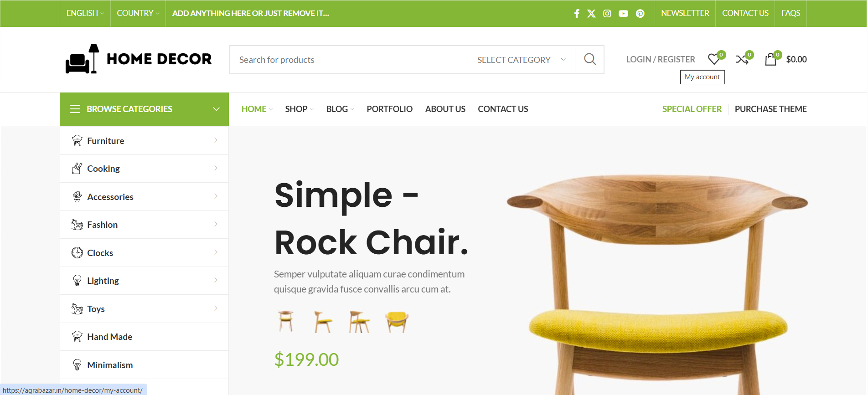Expand the COUNTRY dropdown

coord(138,13)
